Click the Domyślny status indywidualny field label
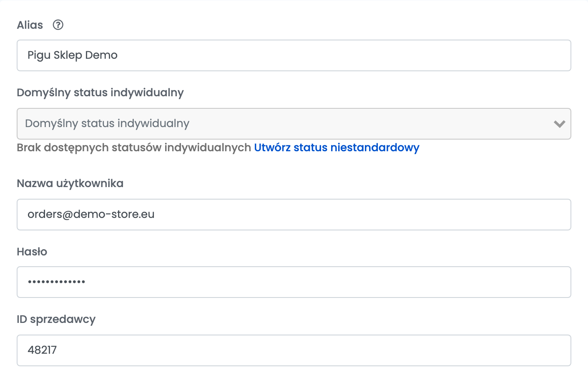Image resolution: width=588 pixels, height=375 pixels. 100,93
